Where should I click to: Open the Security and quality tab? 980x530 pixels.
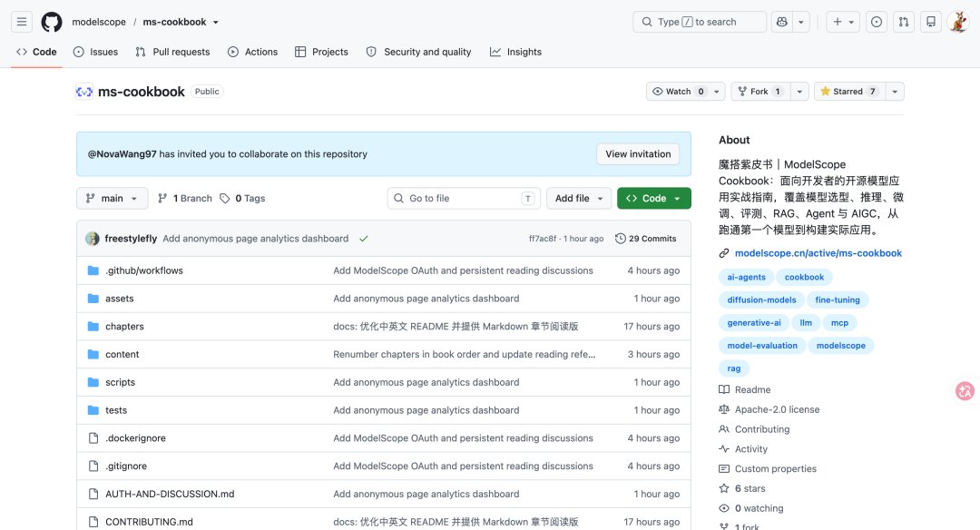(x=418, y=52)
